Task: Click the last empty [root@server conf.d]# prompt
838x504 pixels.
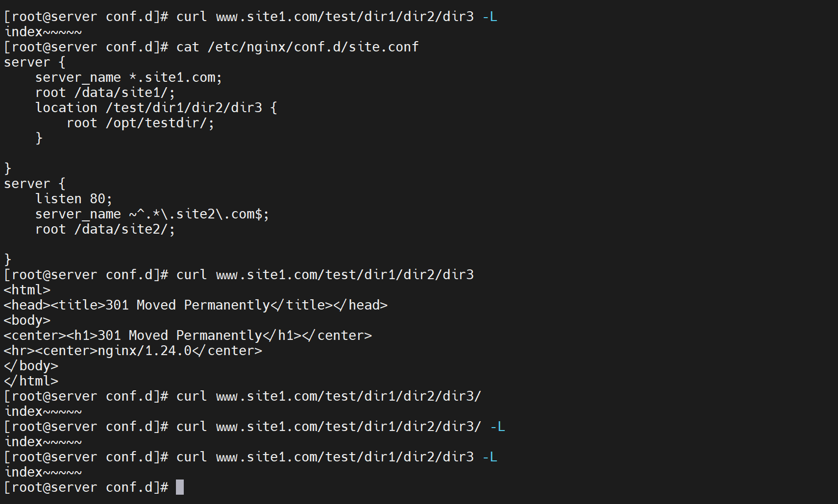Action: point(86,487)
